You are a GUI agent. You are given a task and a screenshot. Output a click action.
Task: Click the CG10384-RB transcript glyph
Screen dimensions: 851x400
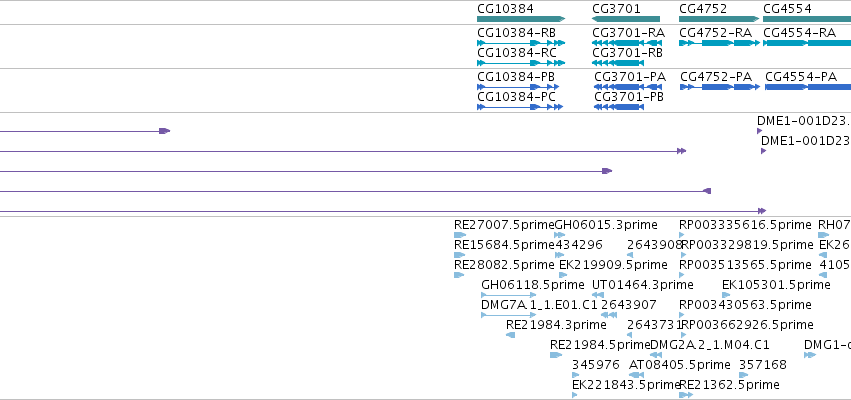tap(521, 43)
